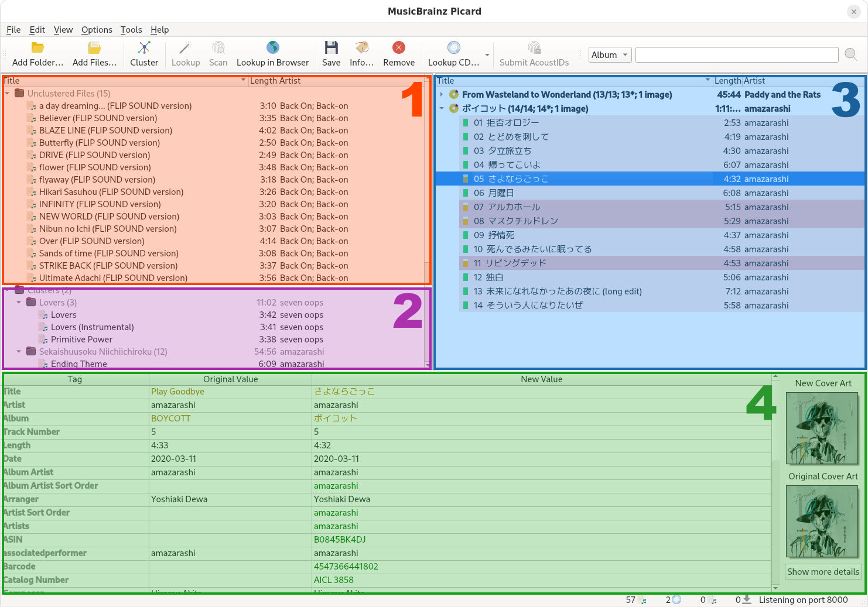
Task: Open the Album search type dropdown
Action: [x=610, y=55]
